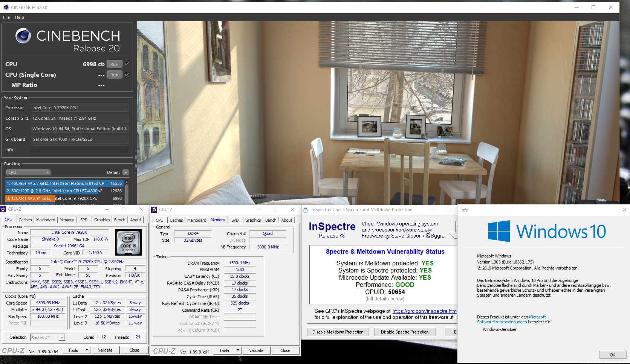Open Microsoft-Softwarelizenzbedingungen link
The width and height of the screenshot is (630, 364).
[x=512, y=320]
